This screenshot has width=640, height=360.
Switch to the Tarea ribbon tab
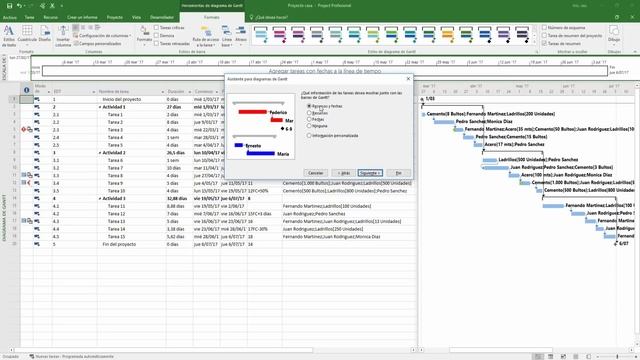coord(29,18)
